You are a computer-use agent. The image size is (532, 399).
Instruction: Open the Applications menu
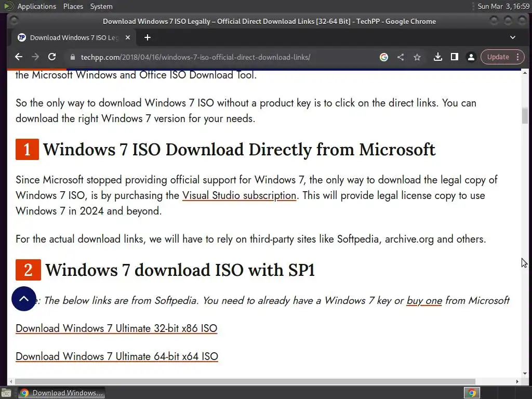(x=37, y=6)
